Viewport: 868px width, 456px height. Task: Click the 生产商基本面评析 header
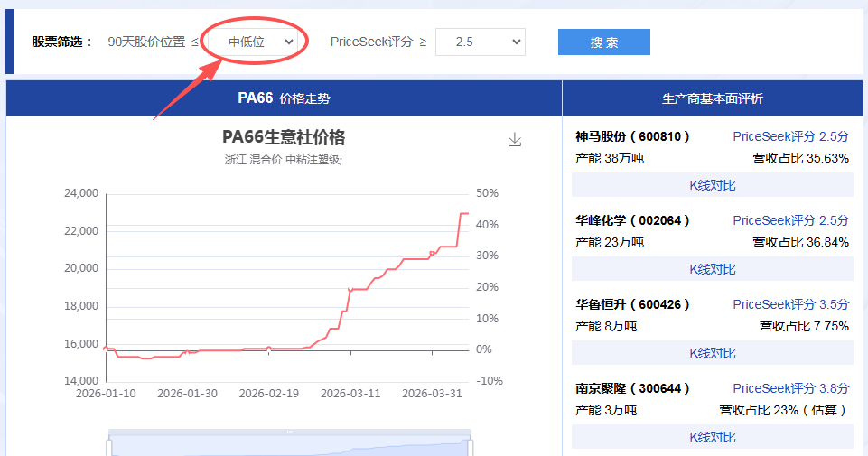point(713,98)
